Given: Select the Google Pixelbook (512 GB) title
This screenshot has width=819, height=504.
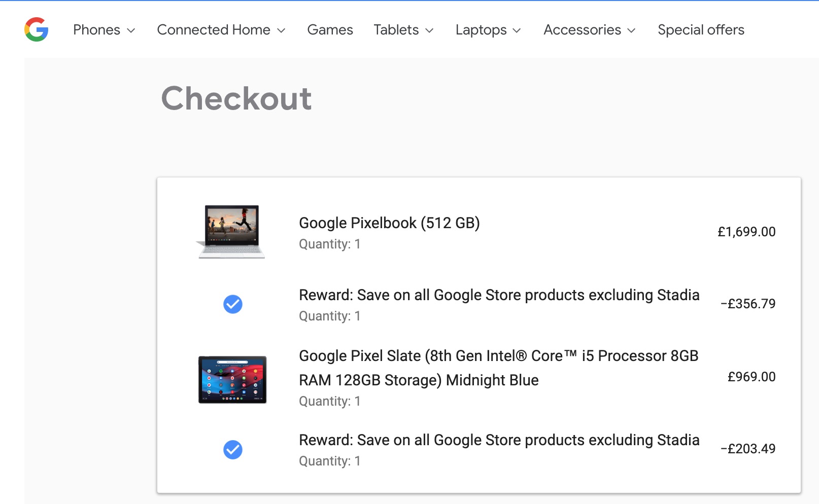Looking at the screenshot, I should (389, 223).
